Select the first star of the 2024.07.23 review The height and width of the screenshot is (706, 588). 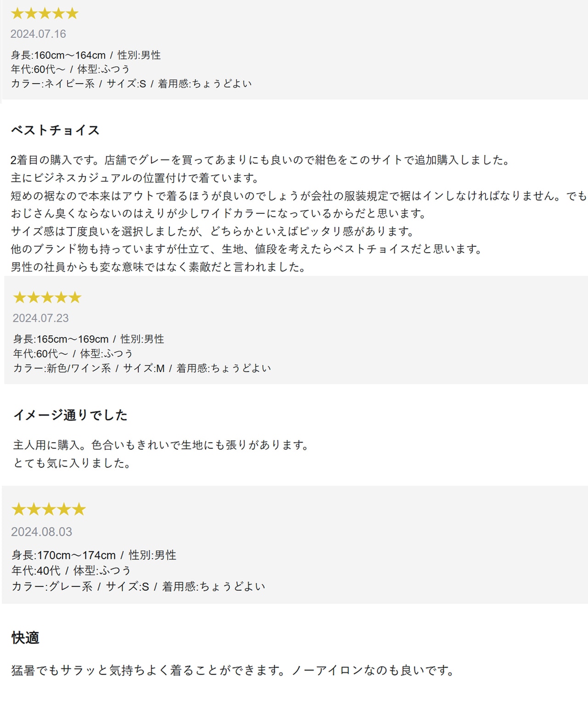[x=19, y=298]
